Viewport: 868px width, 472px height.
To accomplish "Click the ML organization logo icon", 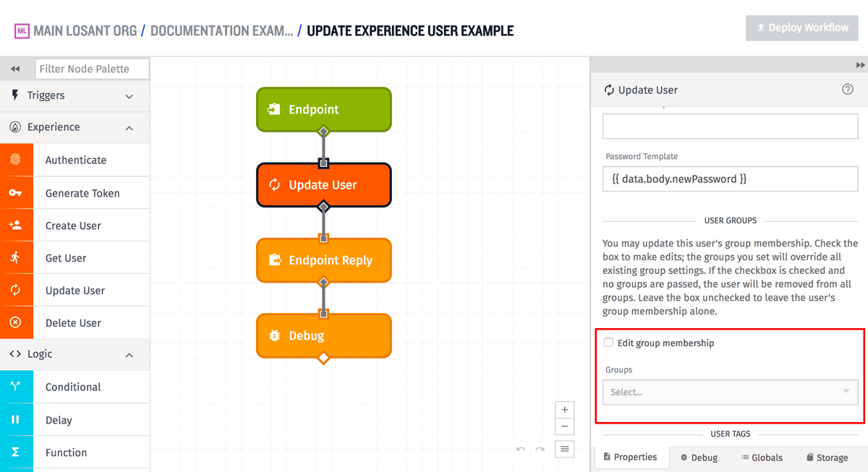I will point(22,31).
